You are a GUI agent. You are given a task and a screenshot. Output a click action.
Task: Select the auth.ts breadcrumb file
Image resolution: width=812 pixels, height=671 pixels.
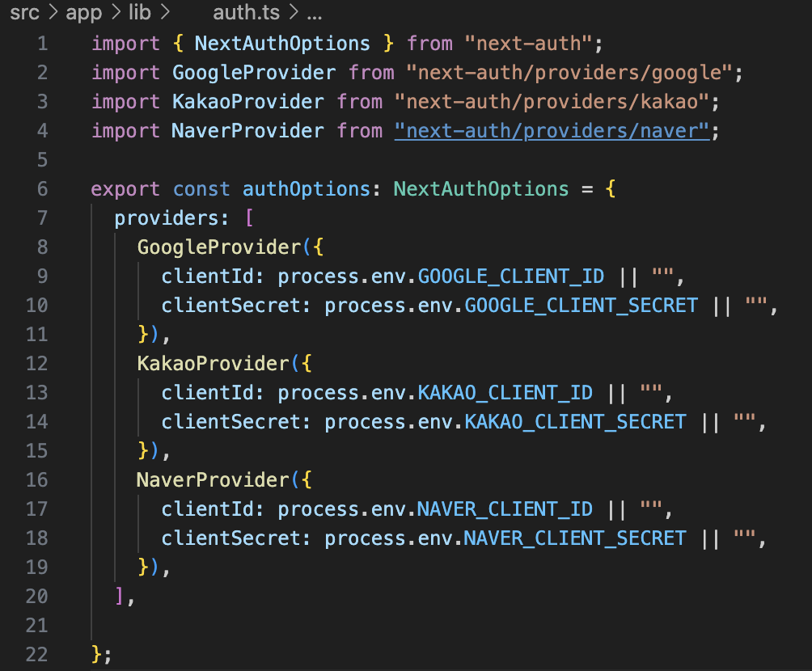point(246,12)
